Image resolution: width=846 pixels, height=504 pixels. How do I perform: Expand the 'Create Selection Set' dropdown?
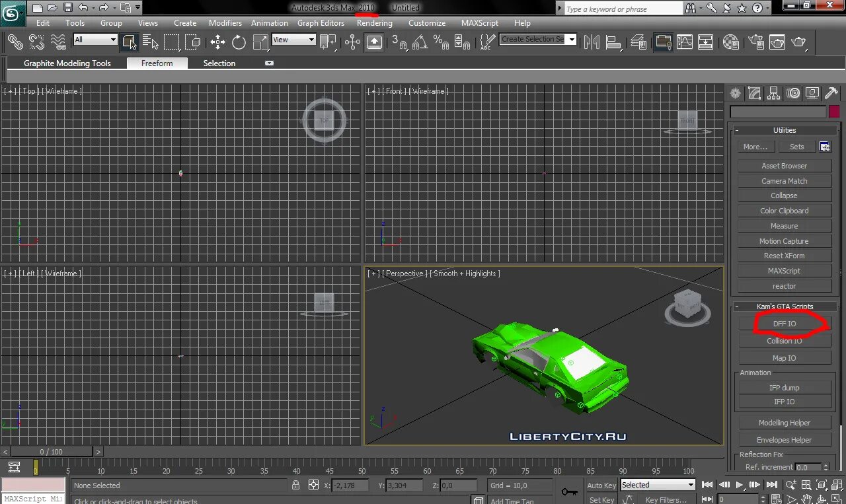(x=572, y=40)
